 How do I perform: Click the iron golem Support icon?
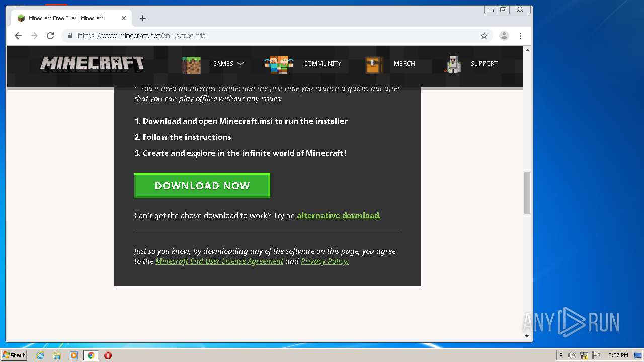pyautogui.click(x=453, y=64)
